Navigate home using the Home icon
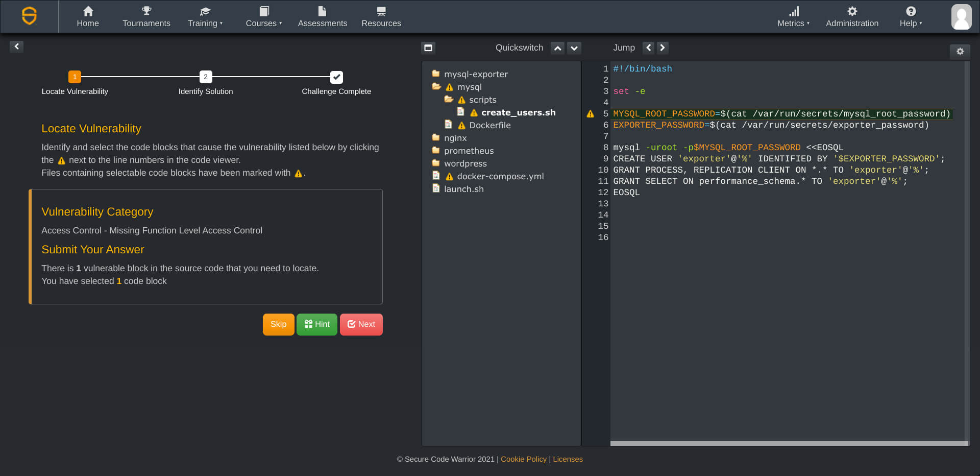Image resolution: width=980 pixels, height=476 pixels. pyautogui.click(x=88, y=16)
